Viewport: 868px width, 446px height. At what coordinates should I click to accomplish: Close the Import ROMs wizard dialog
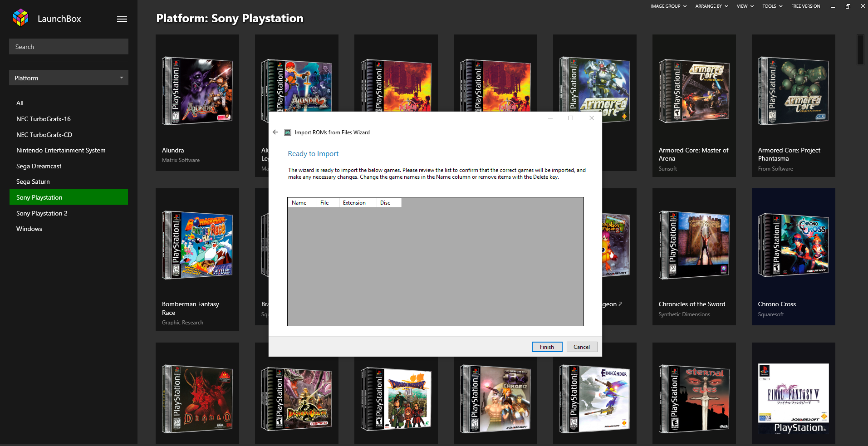[x=591, y=118]
